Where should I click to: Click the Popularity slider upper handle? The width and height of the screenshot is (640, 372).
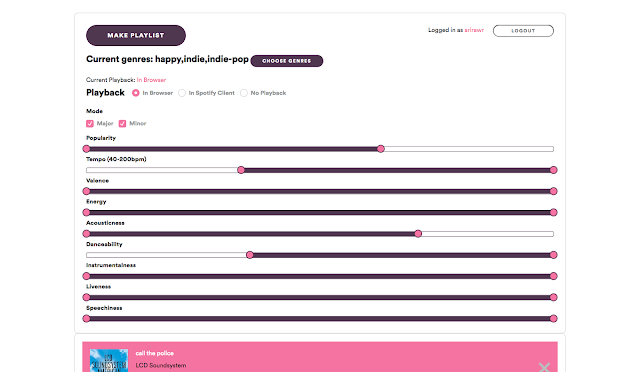point(381,149)
